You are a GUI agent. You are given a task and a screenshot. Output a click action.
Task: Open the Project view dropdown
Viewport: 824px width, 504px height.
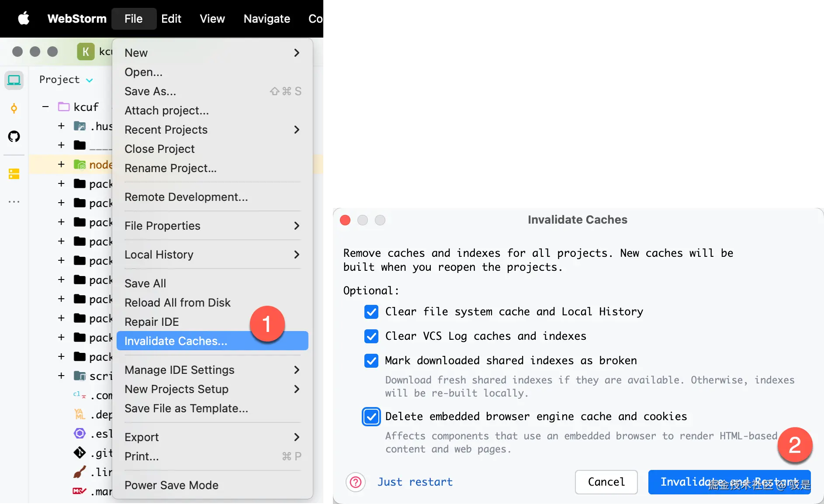tap(66, 79)
